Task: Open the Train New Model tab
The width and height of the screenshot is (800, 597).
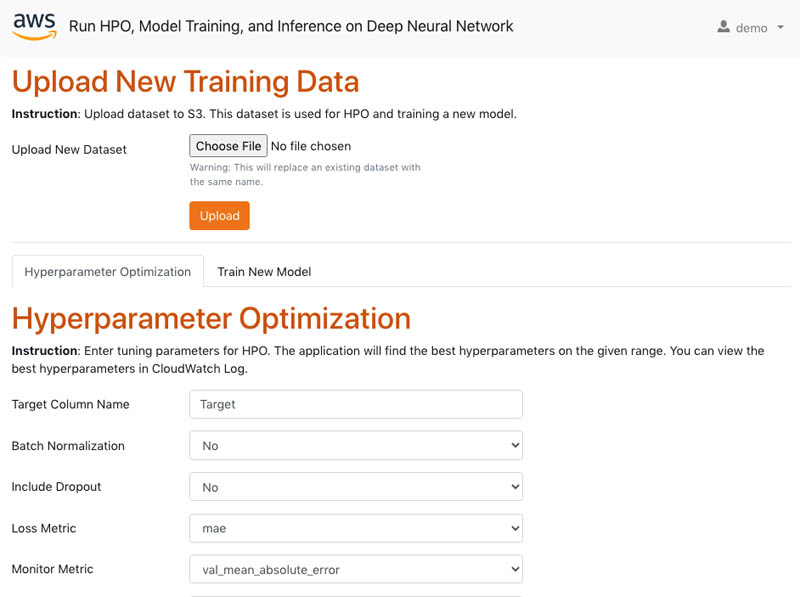Action: click(264, 271)
